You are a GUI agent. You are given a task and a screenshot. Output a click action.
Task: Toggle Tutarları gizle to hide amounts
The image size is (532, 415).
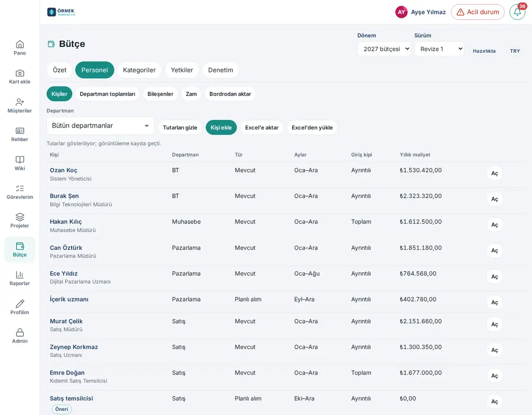180,128
